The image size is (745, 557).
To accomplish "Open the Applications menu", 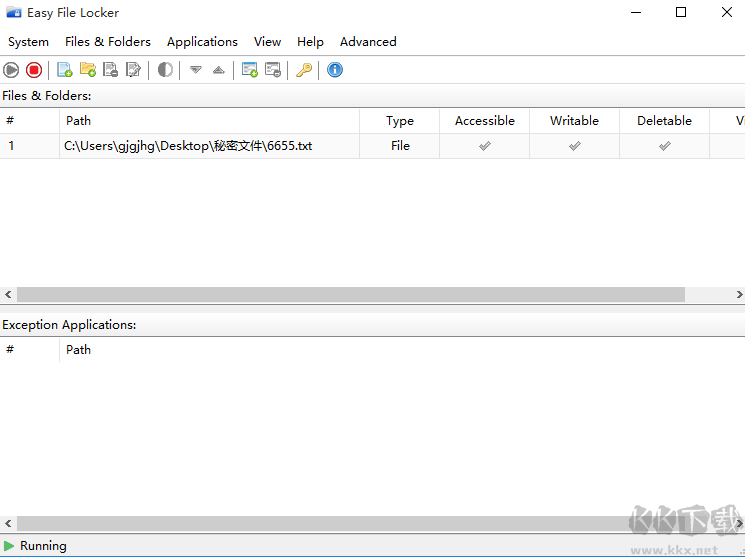I will (202, 42).
